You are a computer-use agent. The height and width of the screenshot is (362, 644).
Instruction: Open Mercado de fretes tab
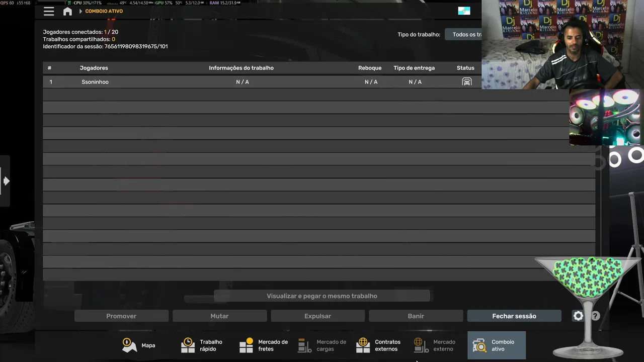[x=264, y=345]
